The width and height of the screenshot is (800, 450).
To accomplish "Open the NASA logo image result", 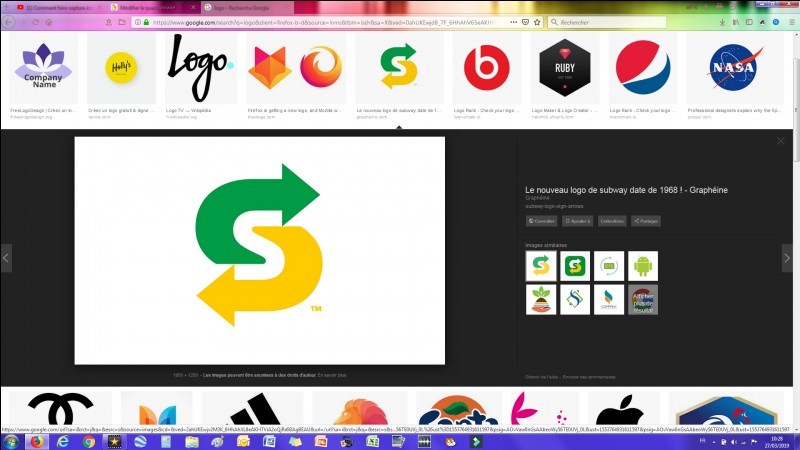I will click(x=735, y=68).
